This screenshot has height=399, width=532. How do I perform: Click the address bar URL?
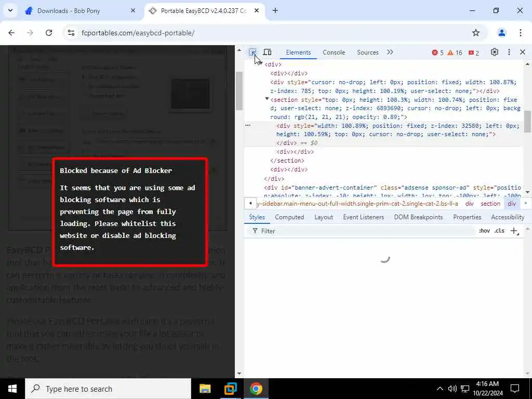tap(138, 33)
